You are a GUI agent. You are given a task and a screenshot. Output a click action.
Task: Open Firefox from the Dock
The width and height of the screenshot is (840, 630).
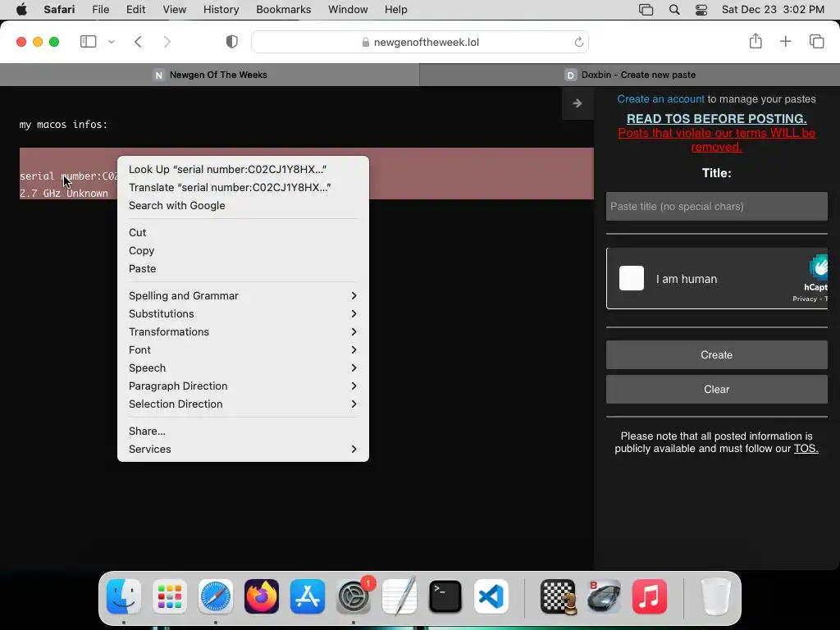[x=262, y=596]
